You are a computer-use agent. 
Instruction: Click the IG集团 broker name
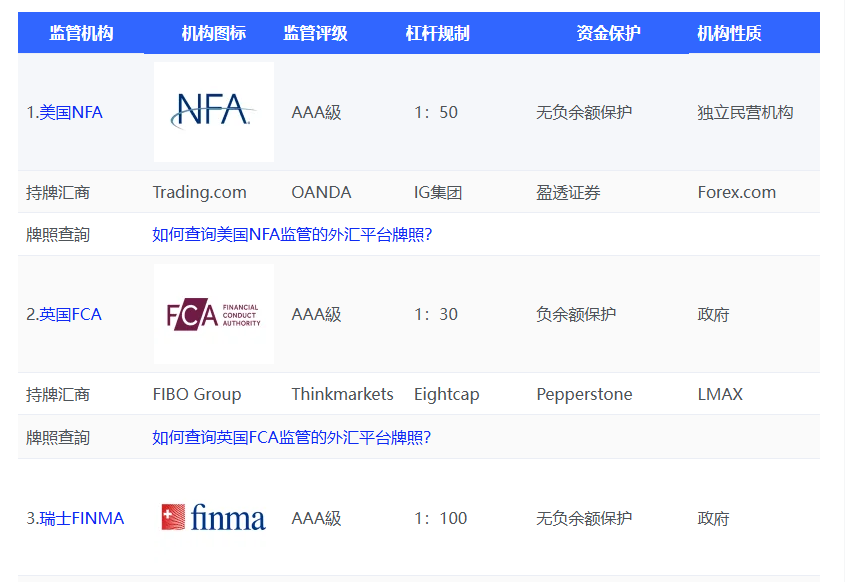point(438,192)
